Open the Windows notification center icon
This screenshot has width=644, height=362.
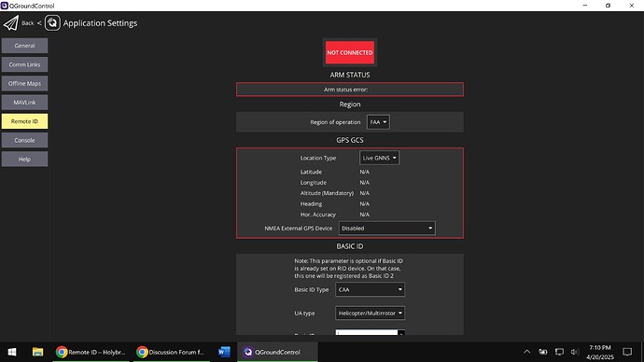(x=627, y=352)
